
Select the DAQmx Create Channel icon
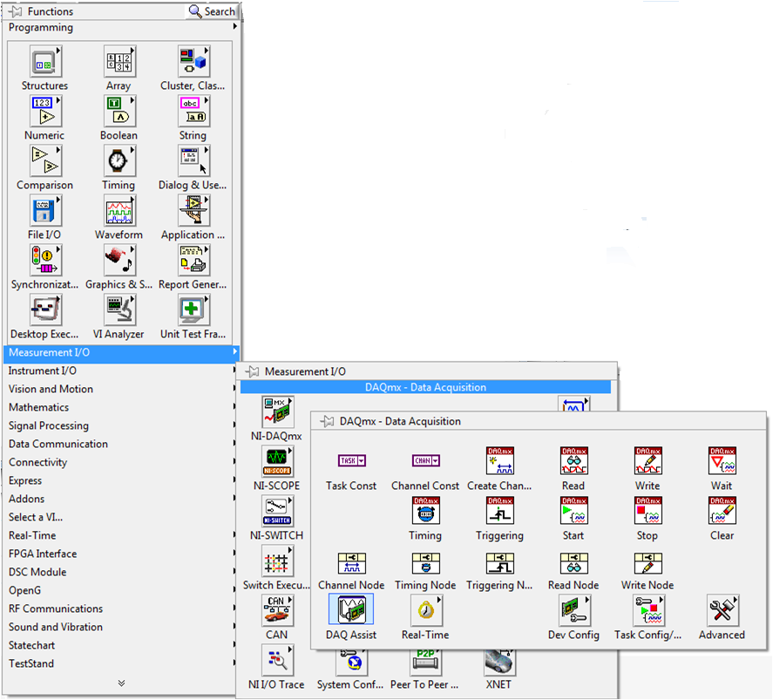[x=500, y=461]
